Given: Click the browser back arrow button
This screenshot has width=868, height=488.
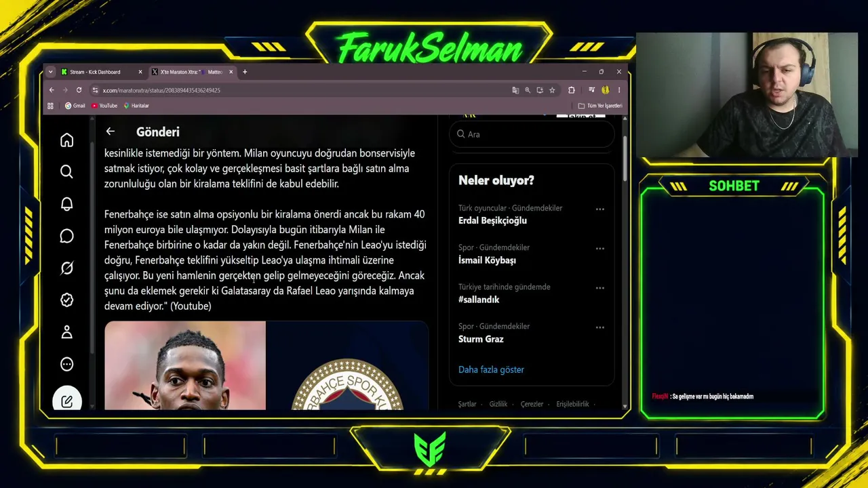Looking at the screenshot, I should tap(52, 90).
